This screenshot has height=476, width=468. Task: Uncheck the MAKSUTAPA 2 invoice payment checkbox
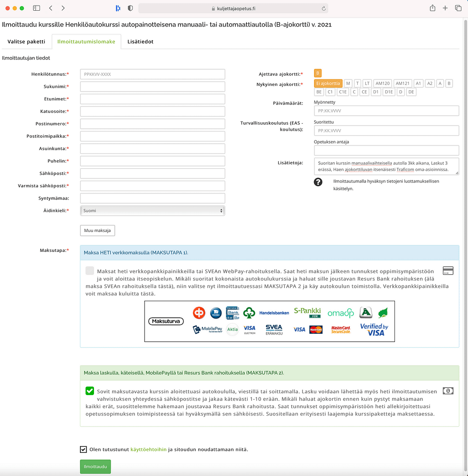90,391
